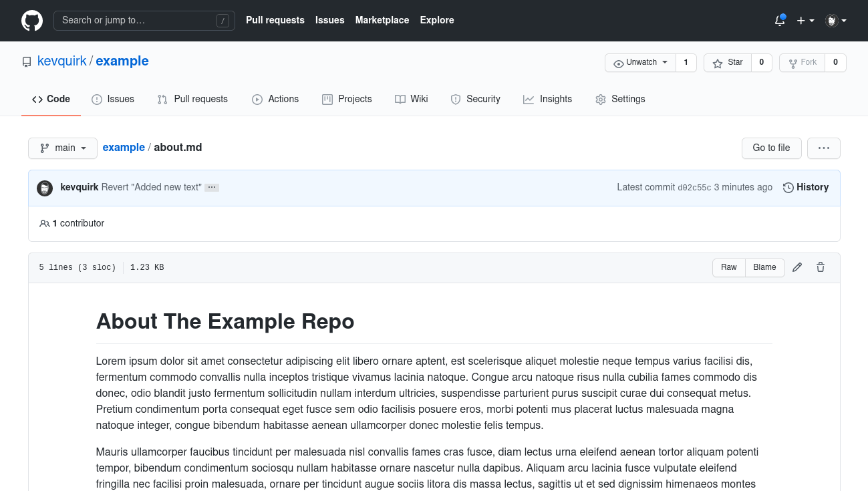Screen dimensions: 868x491
Task: Open the Unwatch dropdown
Action: coord(639,62)
